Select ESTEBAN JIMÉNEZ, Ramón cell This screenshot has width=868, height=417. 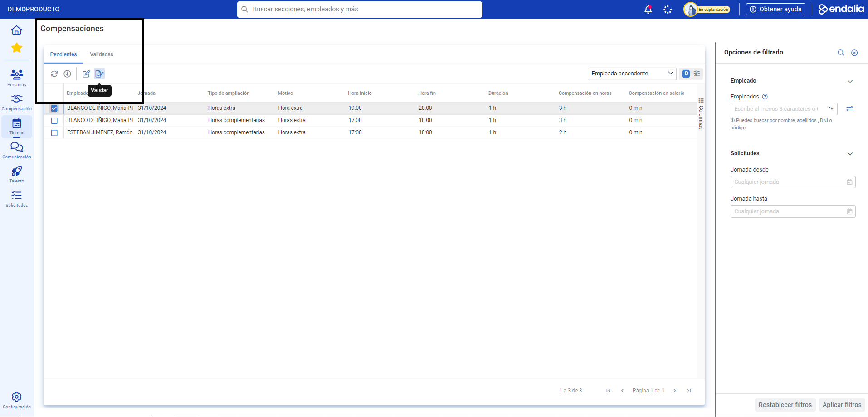point(100,133)
